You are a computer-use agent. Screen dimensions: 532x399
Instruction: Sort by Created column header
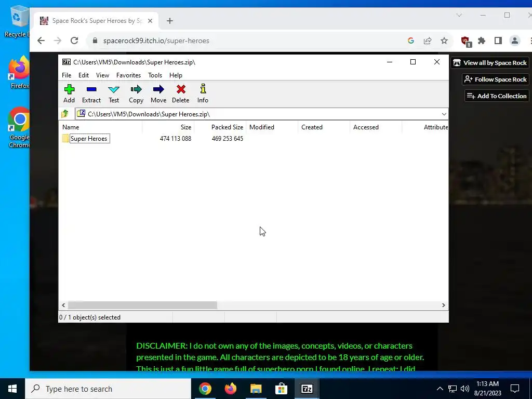click(324, 127)
